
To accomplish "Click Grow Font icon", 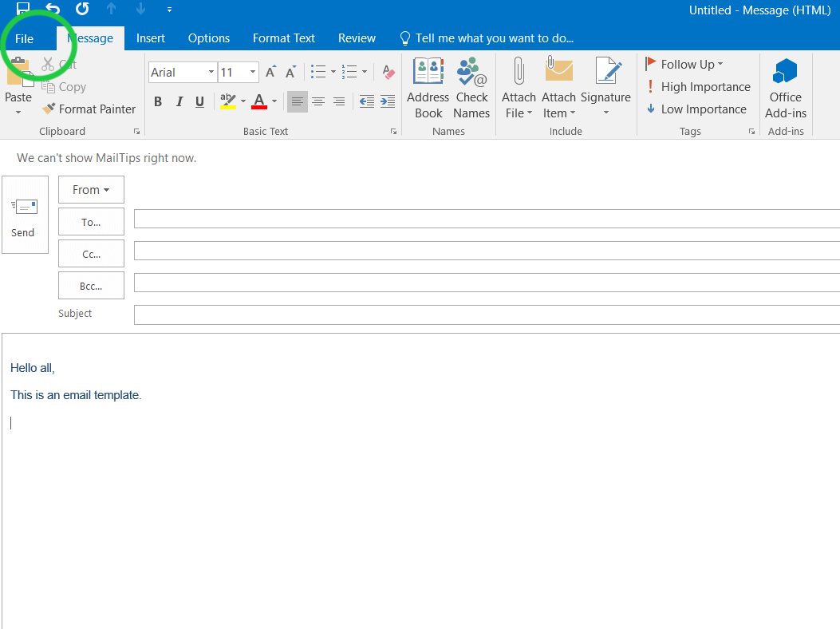I will [x=271, y=72].
